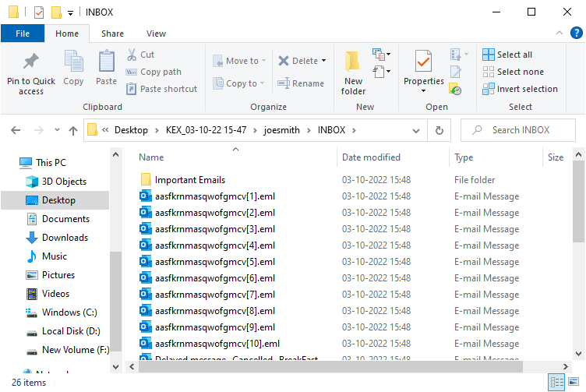Switch to Details view icon
This screenshot has height=392, width=586.
(556, 382)
